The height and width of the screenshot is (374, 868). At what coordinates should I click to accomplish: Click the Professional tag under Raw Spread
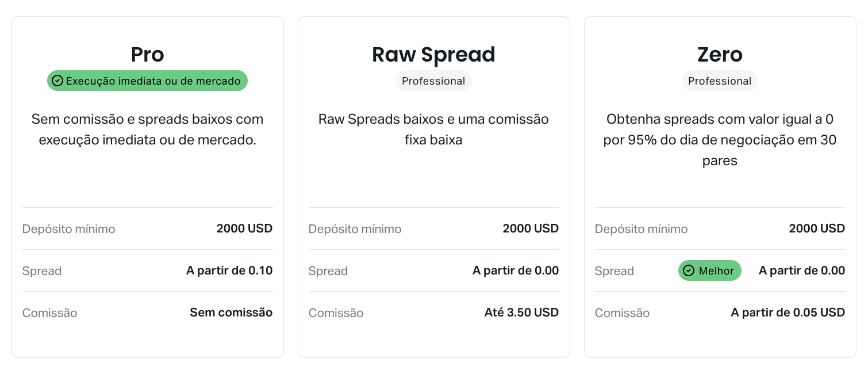point(433,81)
